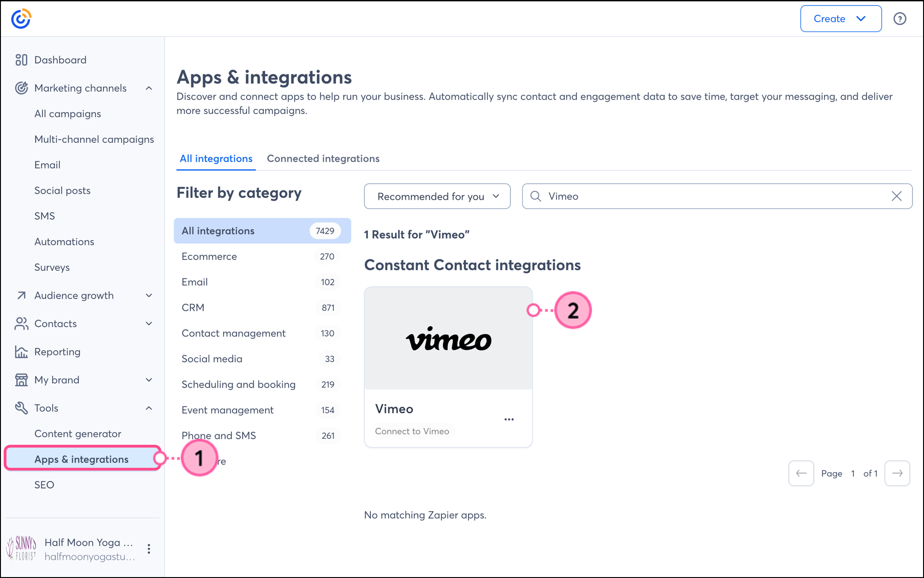Click the Vimeo card title
The width and height of the screenshot is (924, 578).
394,409
